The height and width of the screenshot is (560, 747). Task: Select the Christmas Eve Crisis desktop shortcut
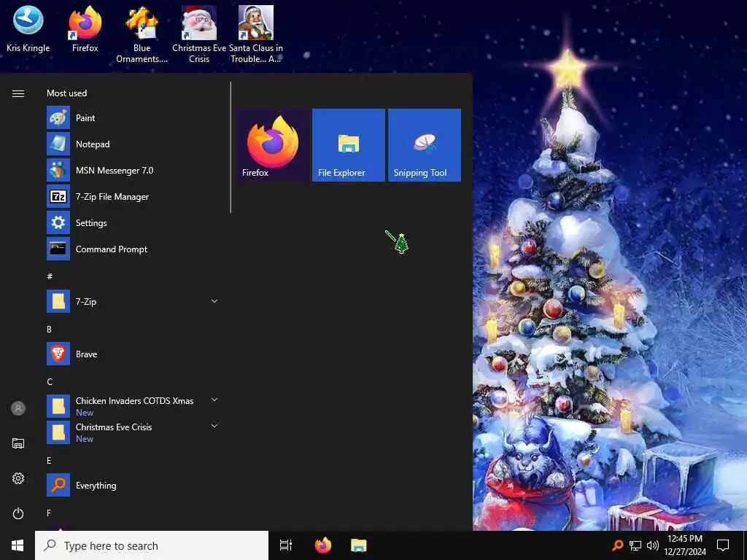[x=199, y=35]
